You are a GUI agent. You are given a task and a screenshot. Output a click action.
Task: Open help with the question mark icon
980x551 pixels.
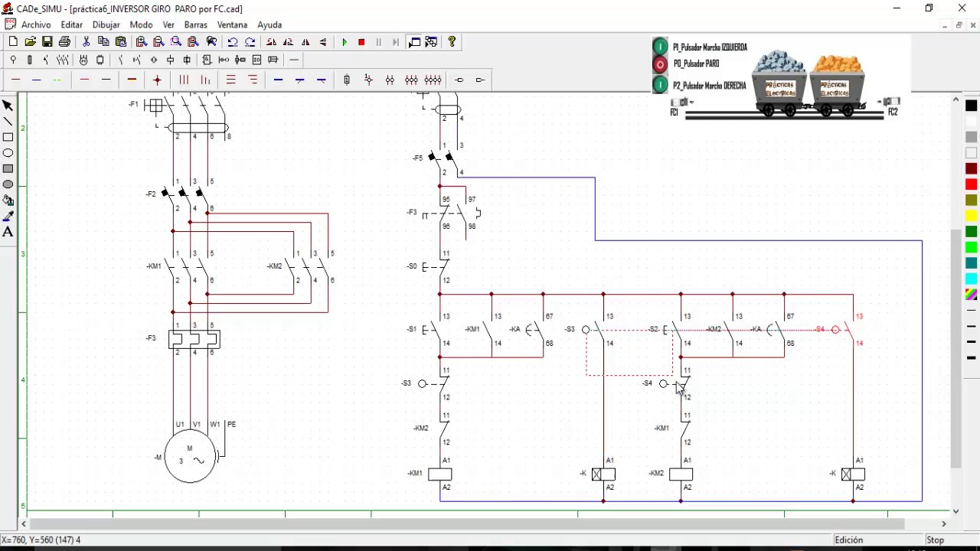pos(452,42)
